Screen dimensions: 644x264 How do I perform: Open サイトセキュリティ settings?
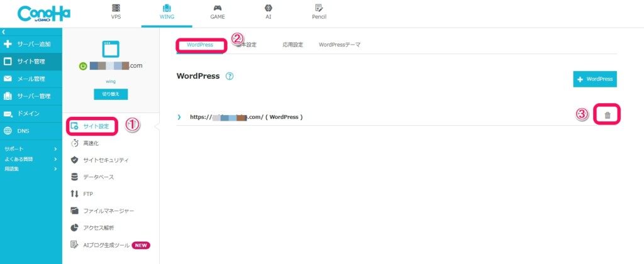(x=100, y=160)
